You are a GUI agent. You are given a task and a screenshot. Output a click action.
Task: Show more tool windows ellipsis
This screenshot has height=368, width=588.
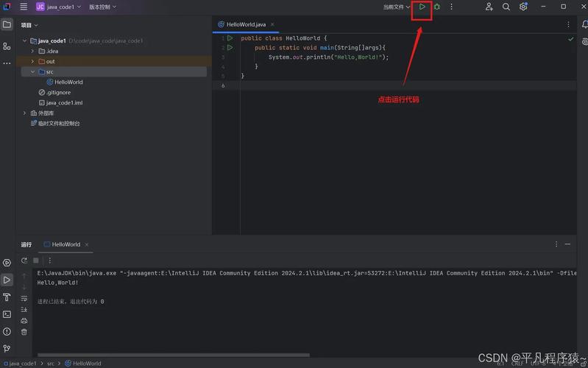pyautogui.click(x=7, y=63)
